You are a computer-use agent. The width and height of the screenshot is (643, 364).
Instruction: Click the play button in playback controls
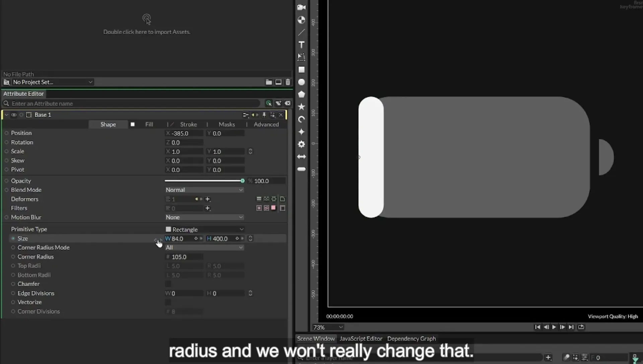tap(554, 327)
